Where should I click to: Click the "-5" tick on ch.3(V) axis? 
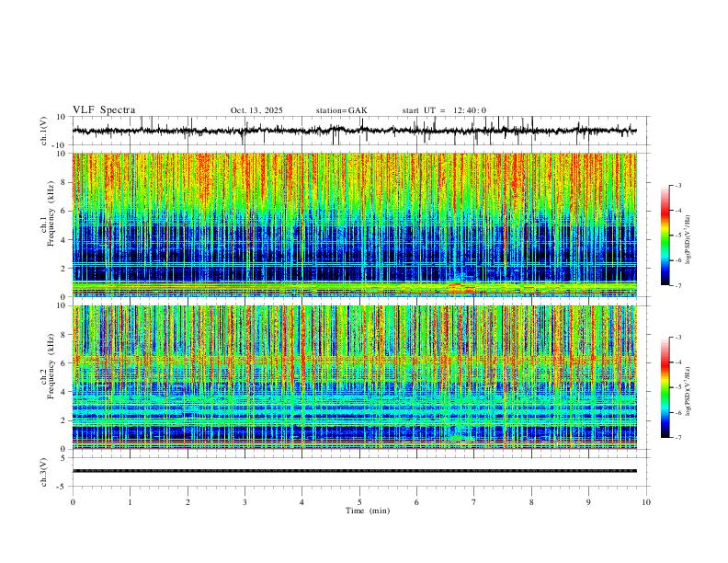(x=63, y=487)
